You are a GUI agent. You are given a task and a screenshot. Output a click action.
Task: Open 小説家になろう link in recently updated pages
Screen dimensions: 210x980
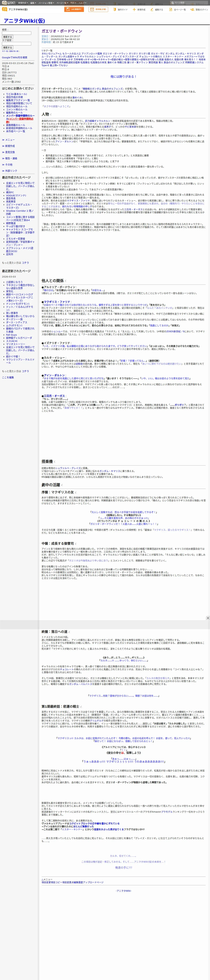coord(15,282)
